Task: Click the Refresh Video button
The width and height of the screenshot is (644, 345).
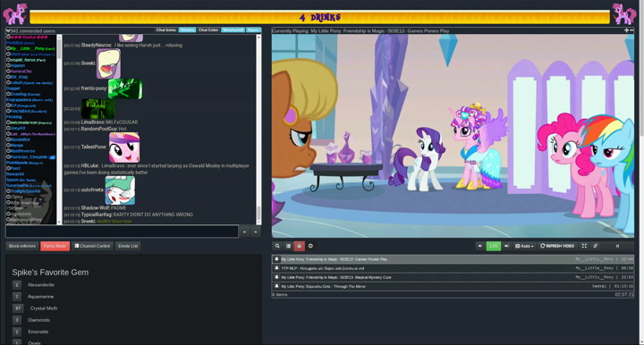Action: pyautogui.click(x=557, y=246)
